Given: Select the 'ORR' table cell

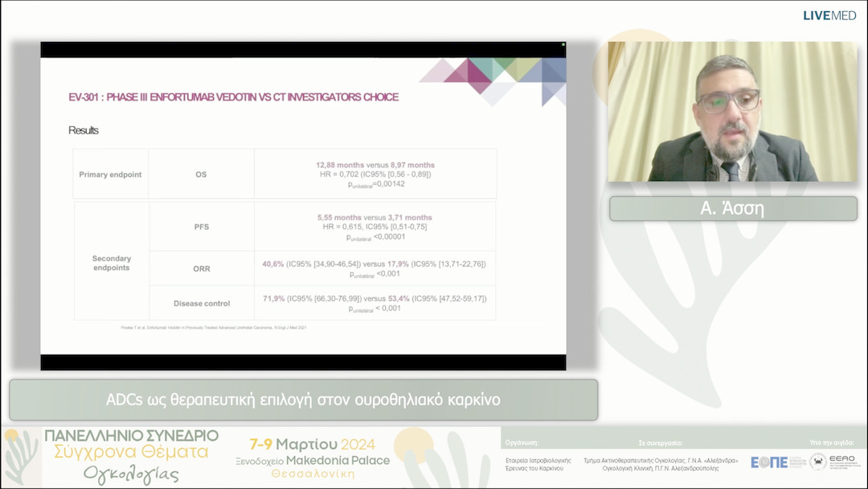Looking at the screenshot, I should [202, 269].
